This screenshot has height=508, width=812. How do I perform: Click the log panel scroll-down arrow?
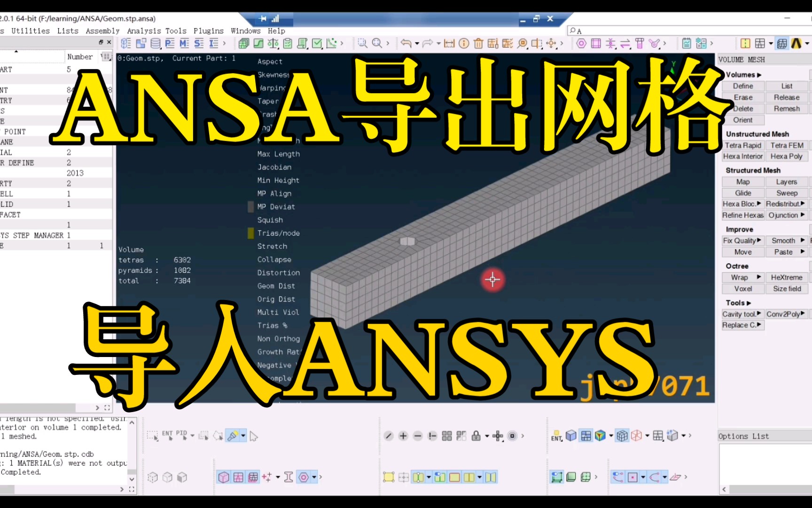pyautogui.click(x=132, y=479)
